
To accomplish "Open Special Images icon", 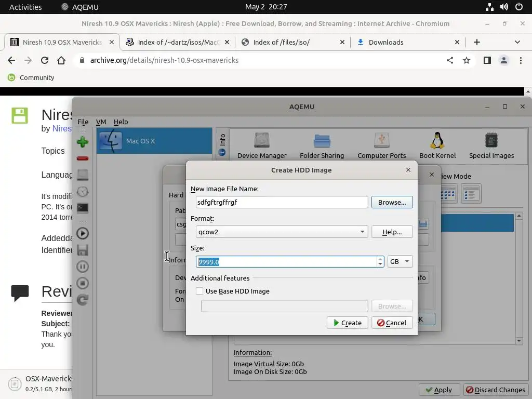I will 491,145.
